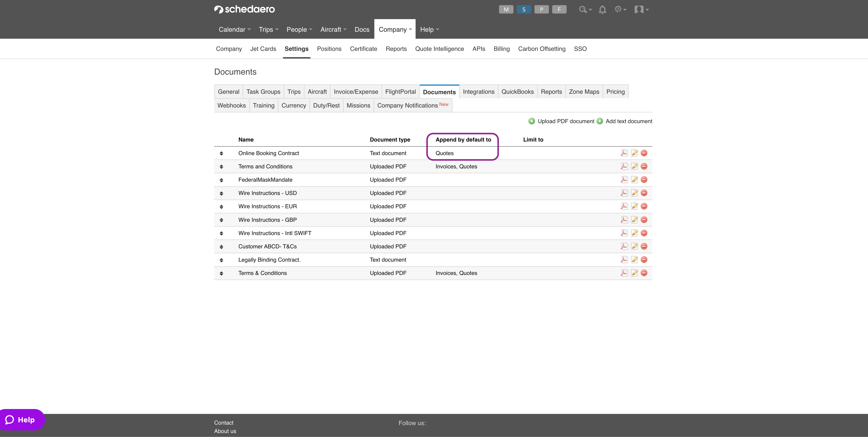
Task: Go to Jet Cards page
Action: click(263, 49)
